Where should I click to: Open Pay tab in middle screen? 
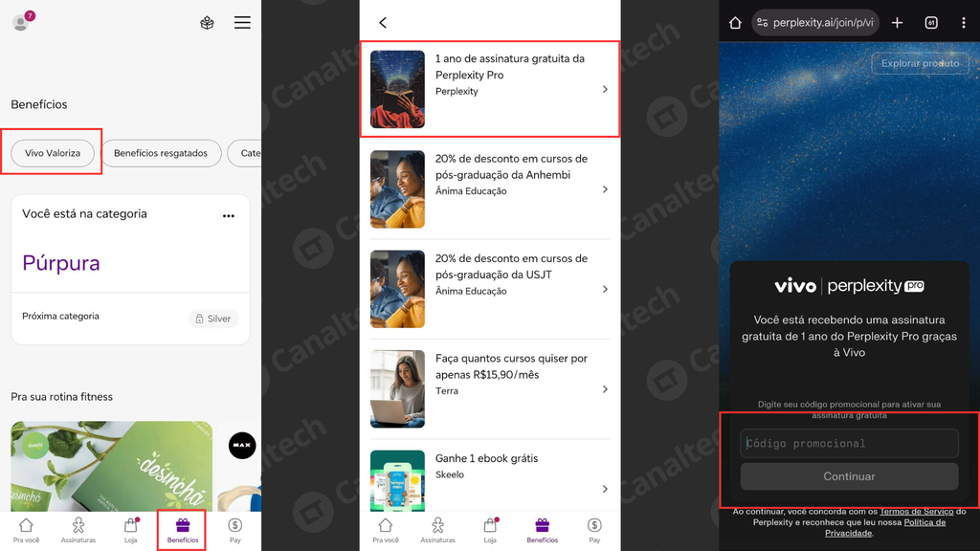click(x=594, y=530)
